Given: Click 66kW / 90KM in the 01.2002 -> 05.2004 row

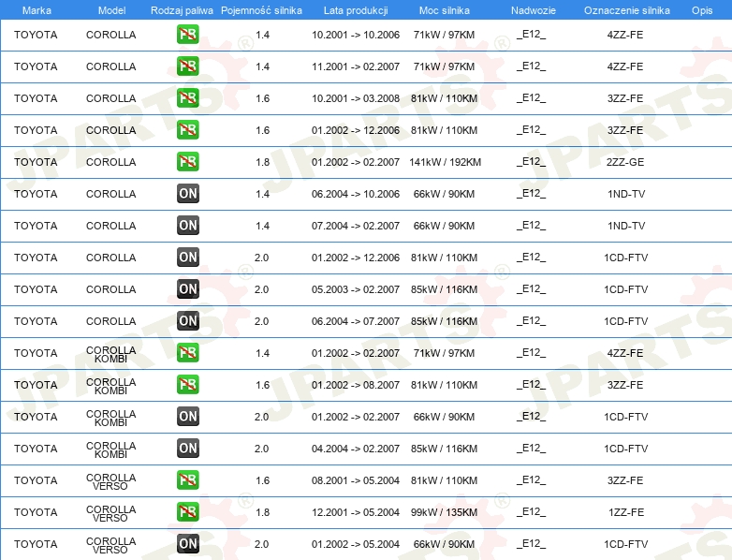Looking at the screenshot, I should coord(444,544).
